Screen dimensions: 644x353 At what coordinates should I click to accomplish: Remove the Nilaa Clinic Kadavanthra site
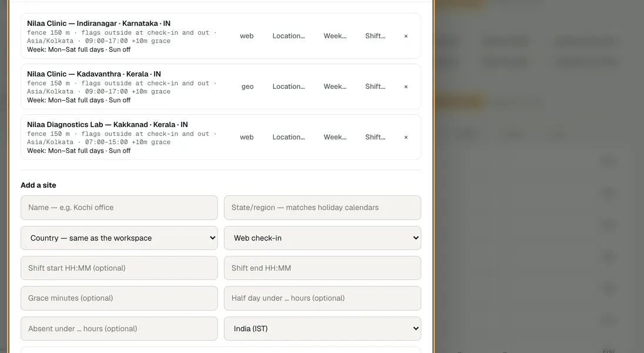(406, 87)
